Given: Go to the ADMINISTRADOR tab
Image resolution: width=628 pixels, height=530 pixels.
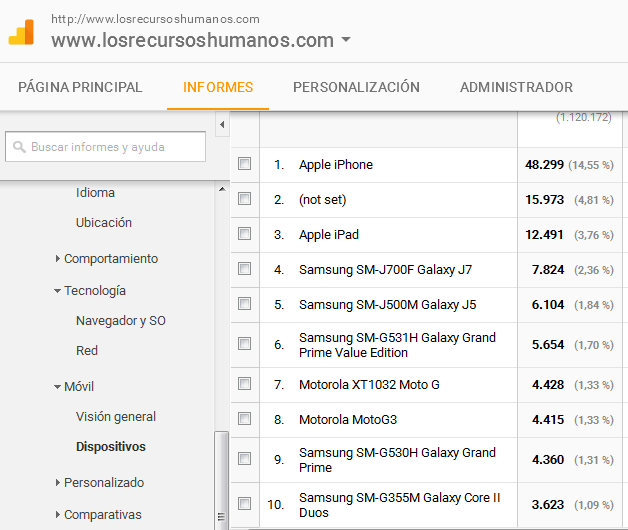Looking at the screenshot, I should tap(516, 87).
